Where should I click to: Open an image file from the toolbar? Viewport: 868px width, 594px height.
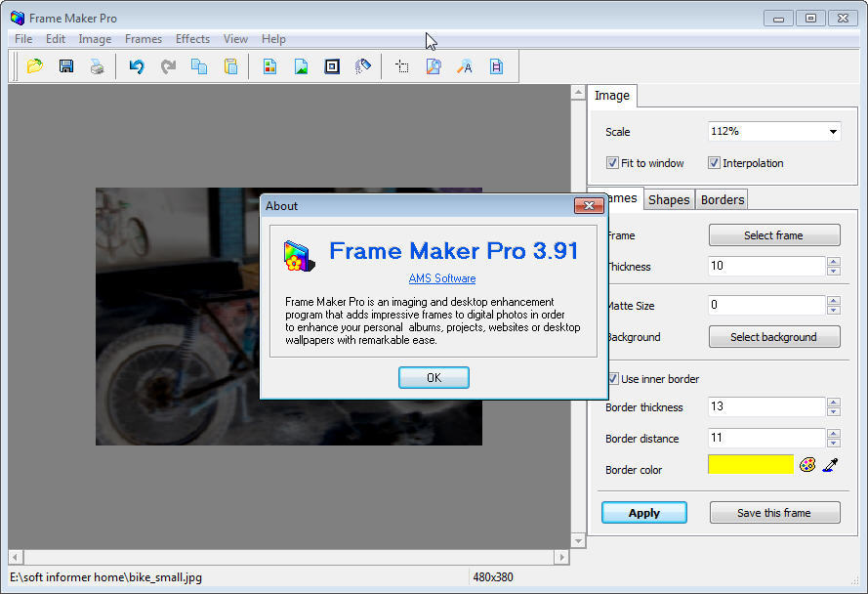(35, 65)
